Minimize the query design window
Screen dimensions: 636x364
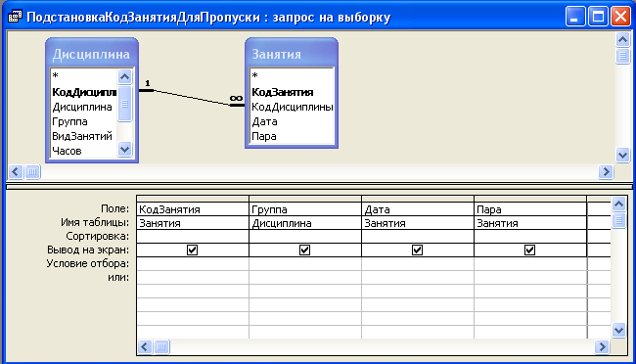point(574,17)
